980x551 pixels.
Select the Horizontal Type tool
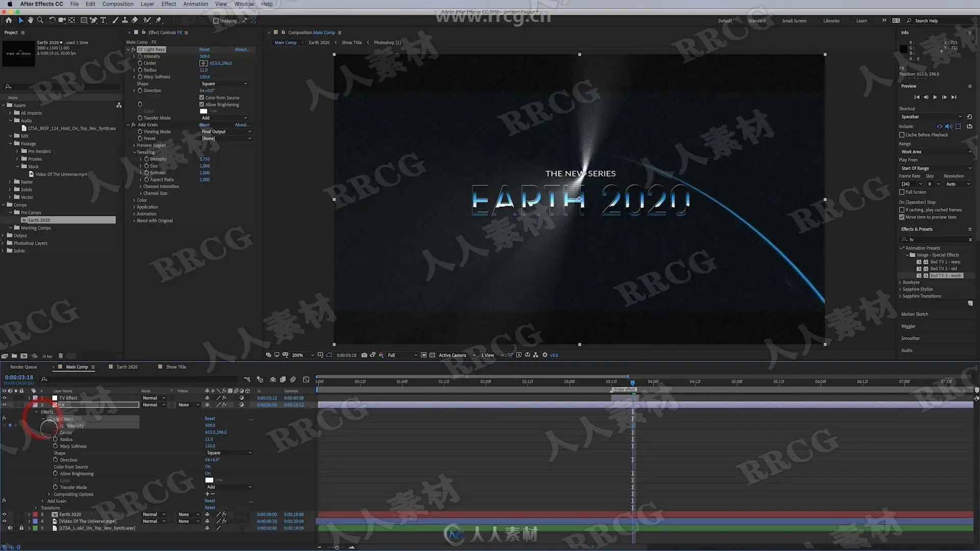pyautogui.click(x=103, y=20)
